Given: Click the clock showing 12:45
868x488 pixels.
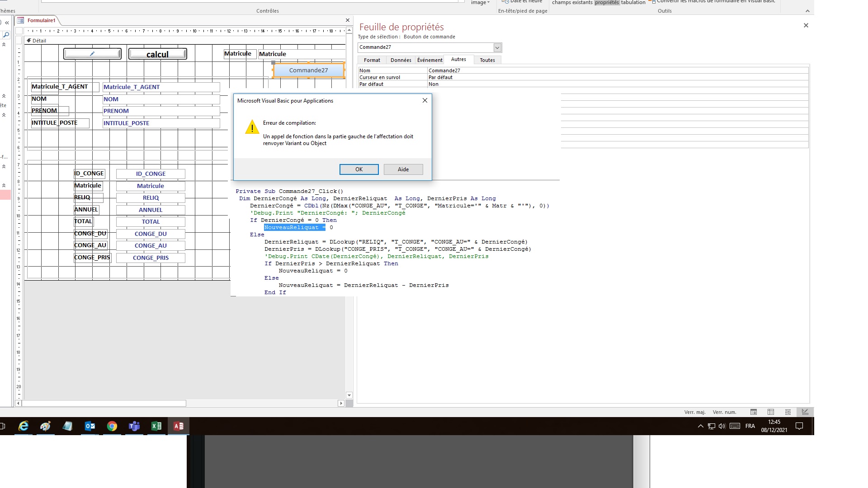Looking at the screenshot, I should [x=774, y=422].
